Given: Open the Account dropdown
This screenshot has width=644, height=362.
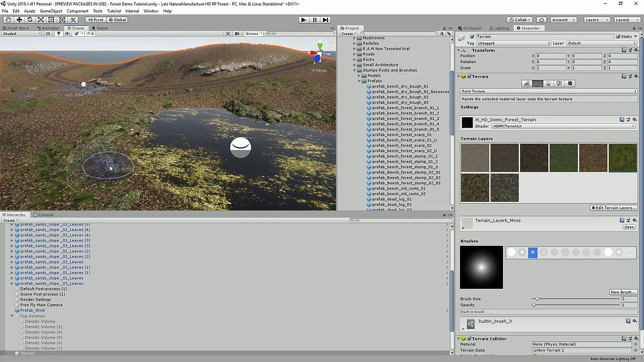Looking at the screenshot, I should 563,20.
